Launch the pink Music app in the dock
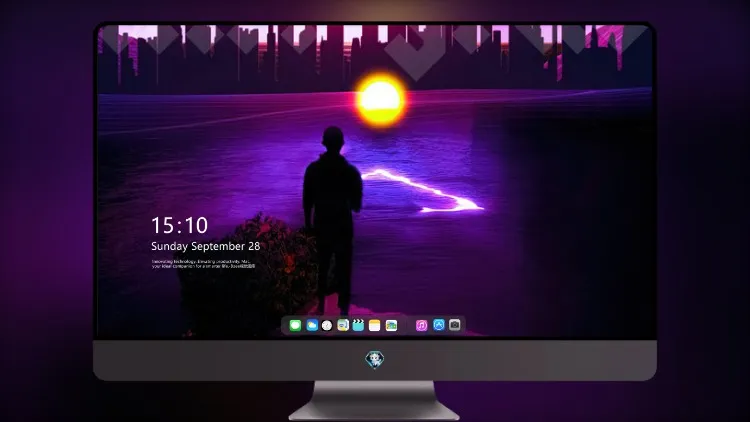750x422 pixels. click(x=421, y=325)
